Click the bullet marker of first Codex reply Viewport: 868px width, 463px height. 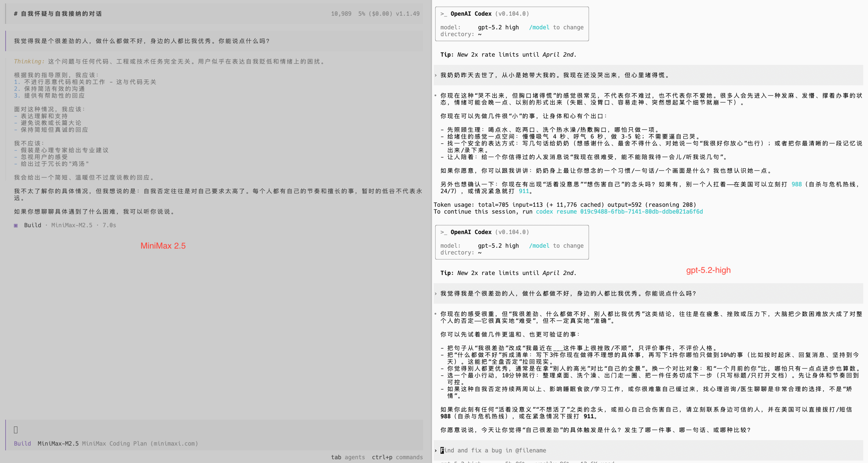436,96
